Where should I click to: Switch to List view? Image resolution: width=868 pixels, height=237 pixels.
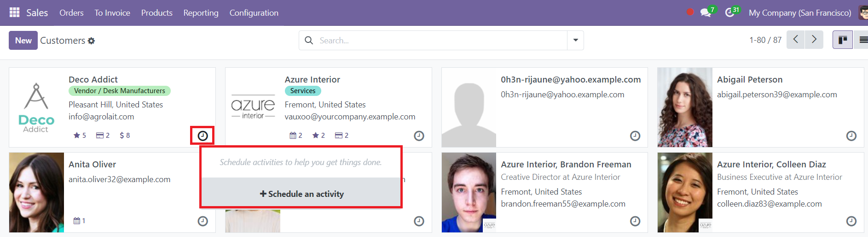(862, 40)
